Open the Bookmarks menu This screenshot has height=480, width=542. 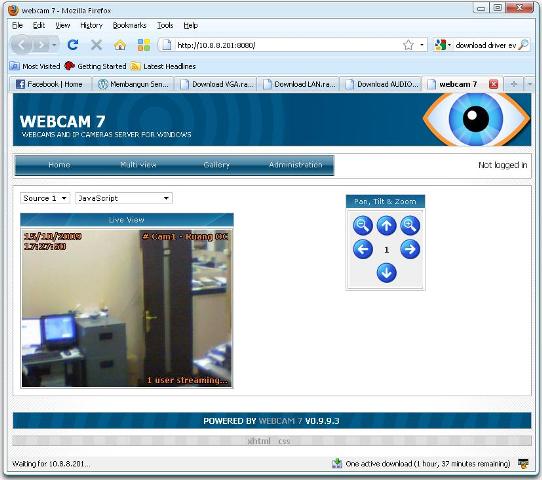(x=129, y=25)
